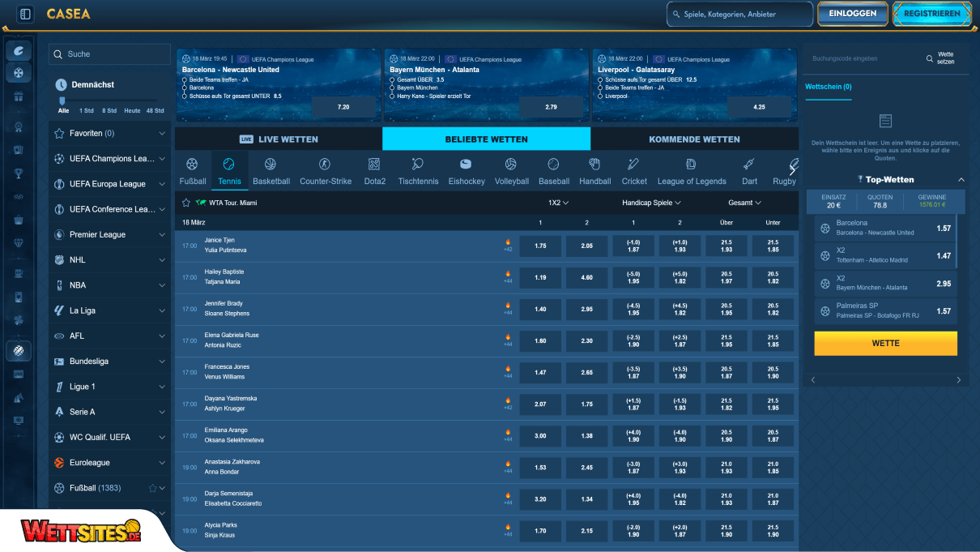This screenshot has height=552, width=980.
Task: Collapse the Top-Wetten panel
Action: pos(961,179)
